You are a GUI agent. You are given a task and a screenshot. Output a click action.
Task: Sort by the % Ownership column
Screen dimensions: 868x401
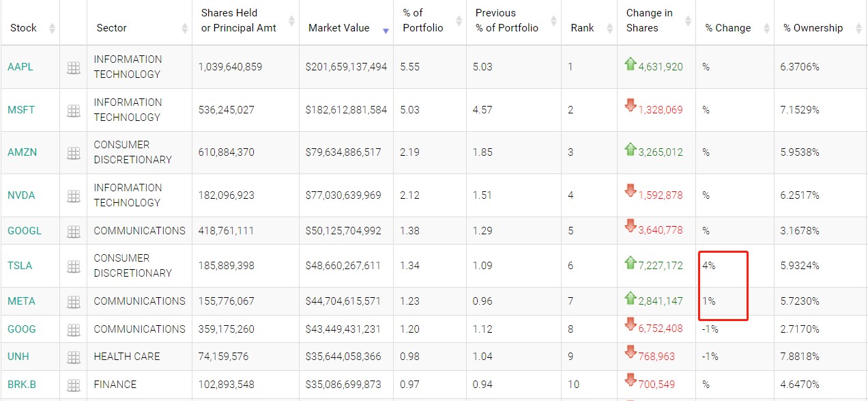tap(813, 28)
